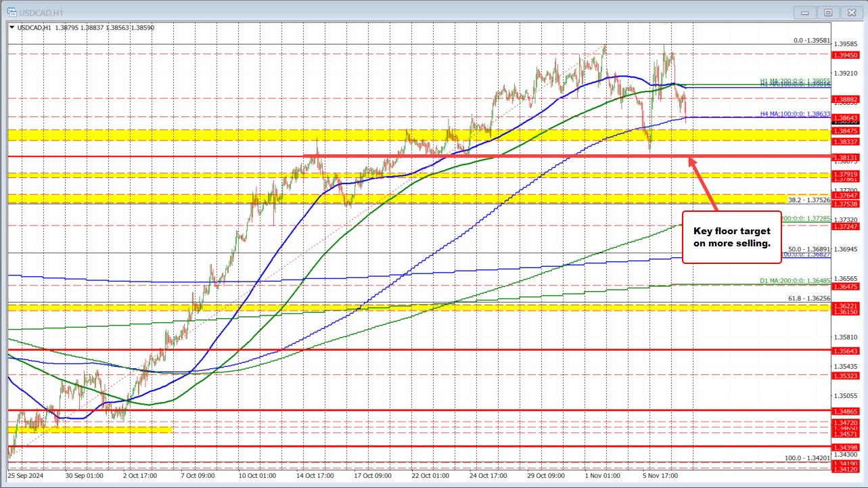Expand the OHLC quote arrow beside USDCAD,H1
This screenshot has height=488, width=868.
[12, 27]
